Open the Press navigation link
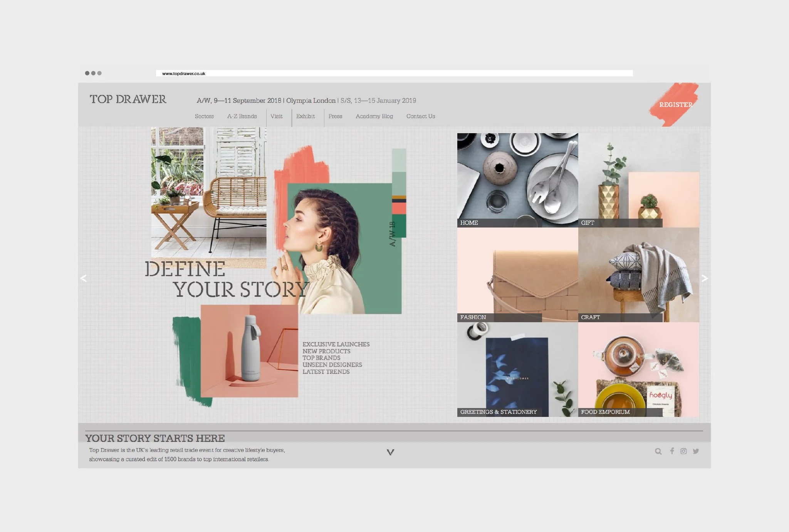 click(x=335, y=116)
